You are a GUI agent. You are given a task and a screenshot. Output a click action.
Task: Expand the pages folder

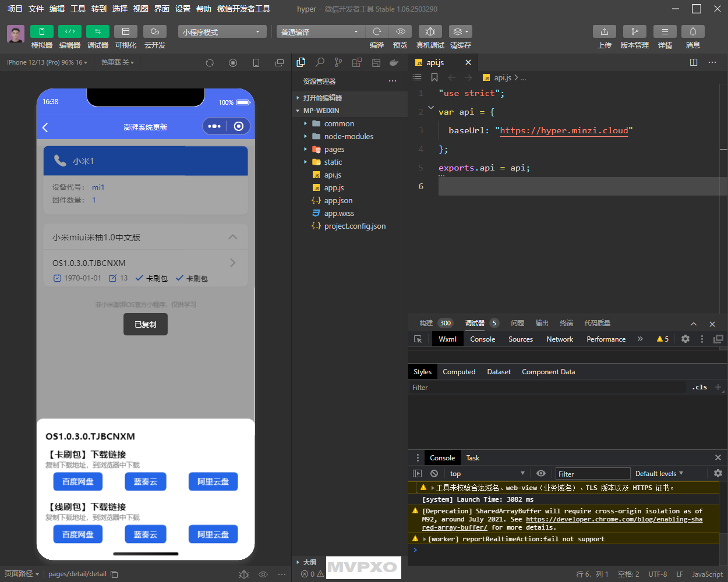[349, 149]
